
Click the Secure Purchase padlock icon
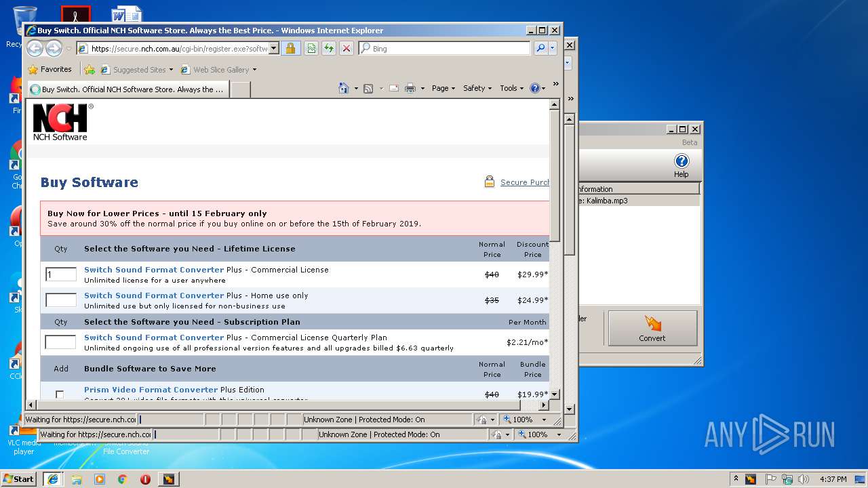[x=490, y=182]
